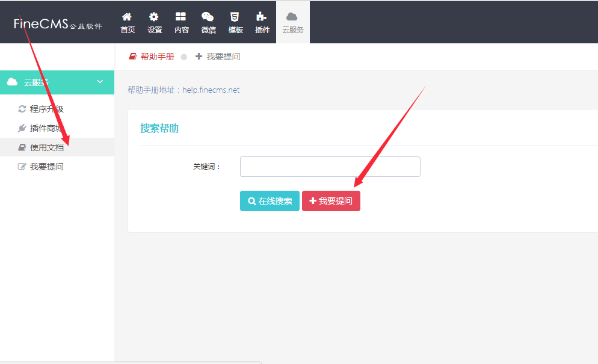598x364 pixels.
Task: Select 程序升级 in the sidebar
Action: click(x=46, y=109)
